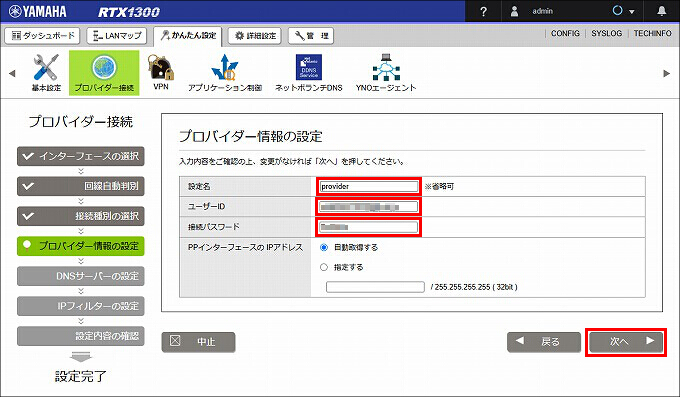Viewport: 680px width, 397px height.
Task: Click the 設定内容の確認 step
Action: click(x=81, y=336)
